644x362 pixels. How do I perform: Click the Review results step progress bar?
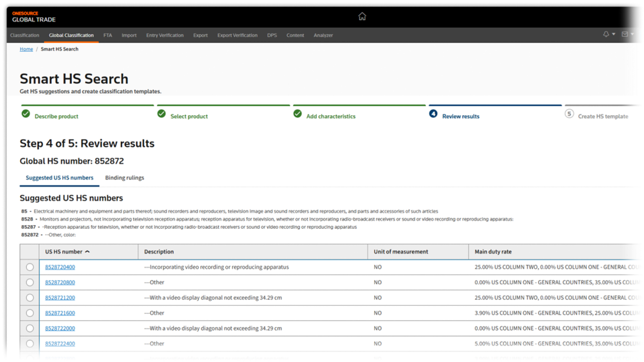[495, 106]
